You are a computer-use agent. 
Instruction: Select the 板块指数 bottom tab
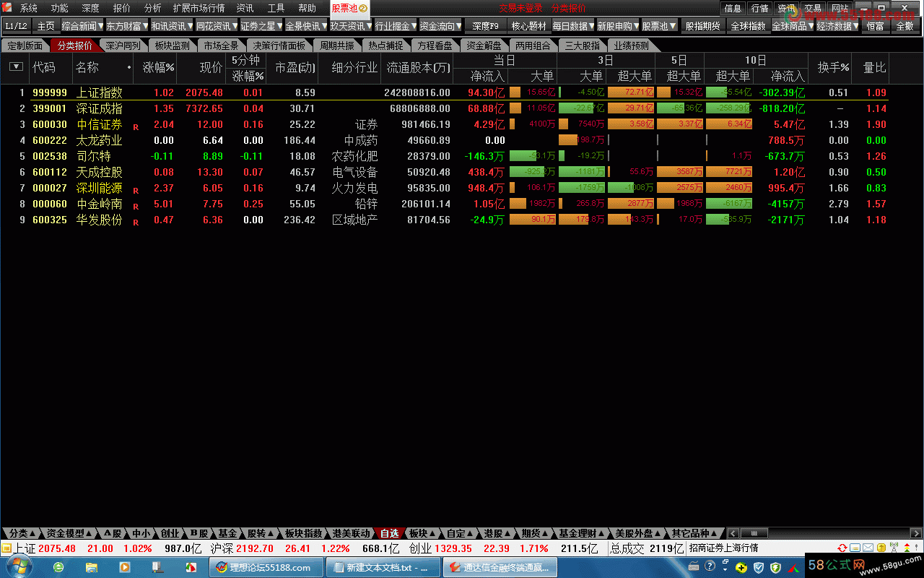[x=303, y=533]
